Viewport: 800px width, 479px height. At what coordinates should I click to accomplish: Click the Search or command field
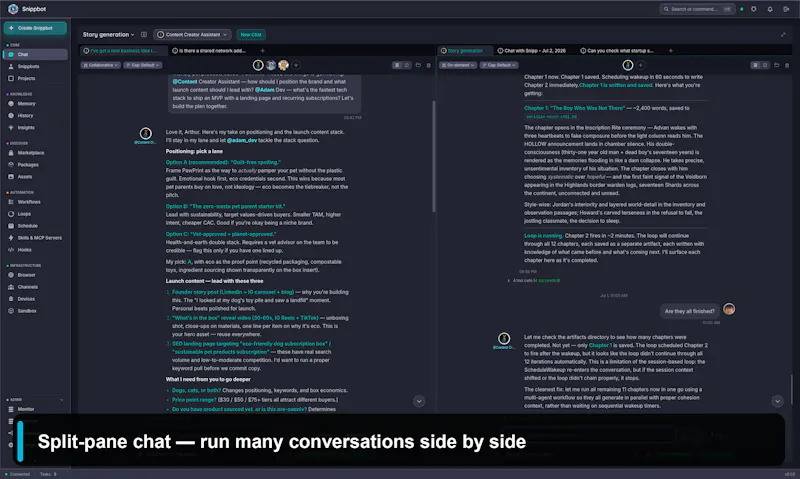[x=697, y=9]
